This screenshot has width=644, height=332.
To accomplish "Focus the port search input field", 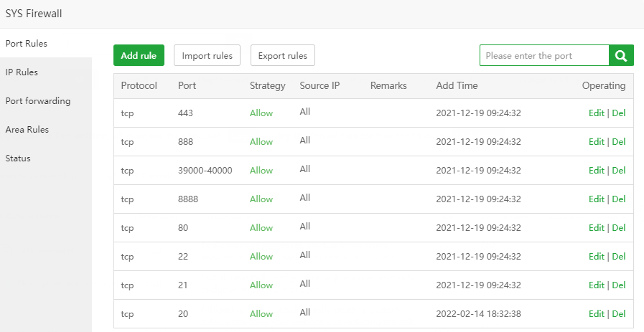I will (x=544, y=55).
